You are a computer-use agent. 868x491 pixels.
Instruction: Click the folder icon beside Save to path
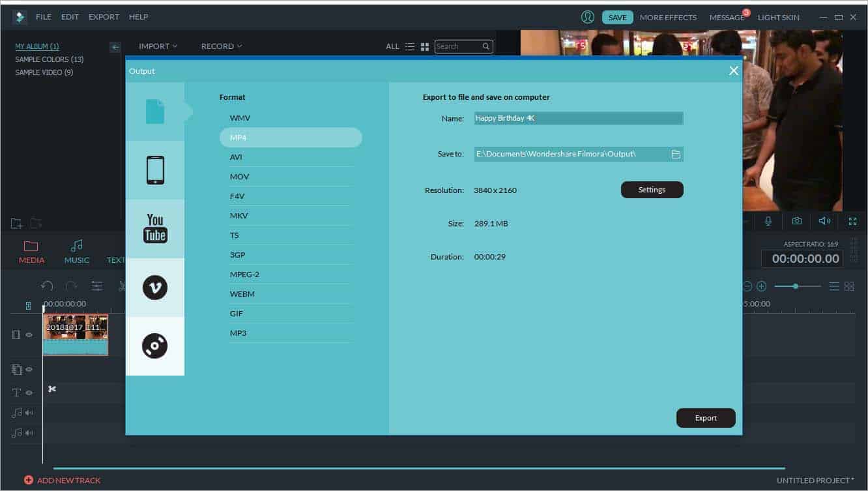[676, 154]
